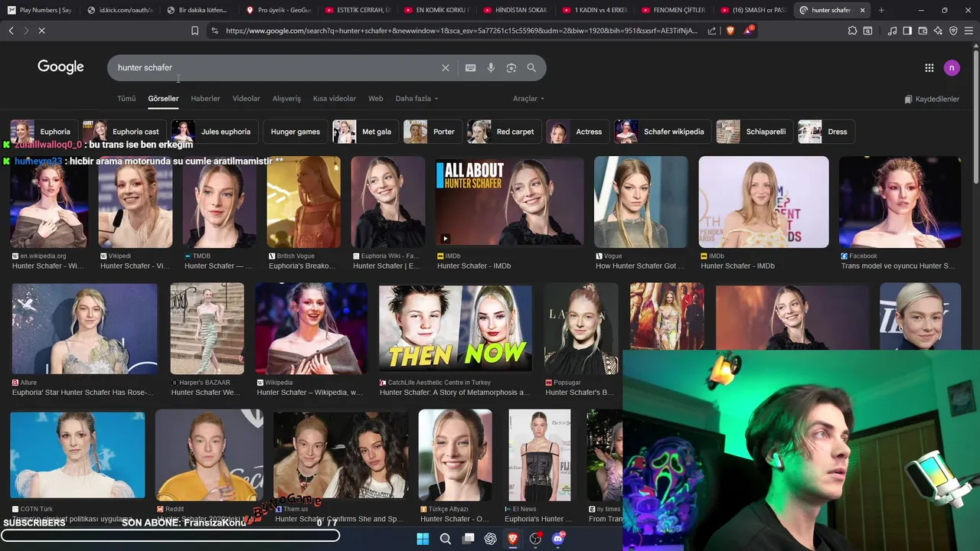
Task: Open the 'ALL ABOUT HUNTER SCHAFER' video thumbnail
Action: pos(509,202)
